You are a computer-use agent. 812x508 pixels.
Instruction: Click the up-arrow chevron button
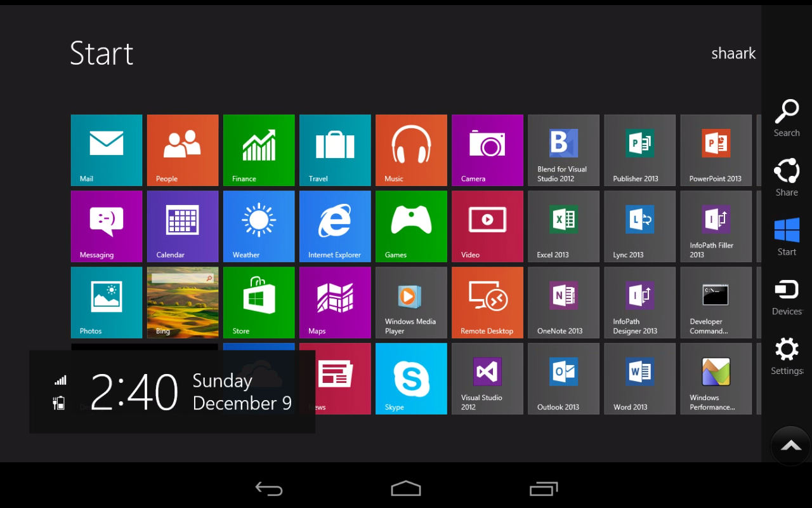[x=790, y=446]
